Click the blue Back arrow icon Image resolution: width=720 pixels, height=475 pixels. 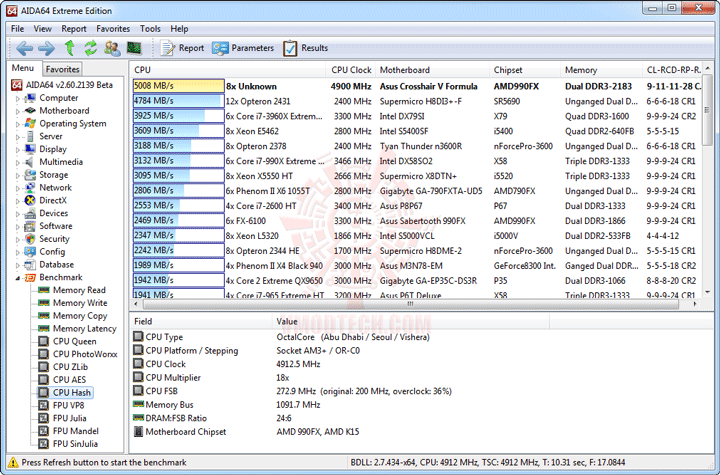coord(24,48)
